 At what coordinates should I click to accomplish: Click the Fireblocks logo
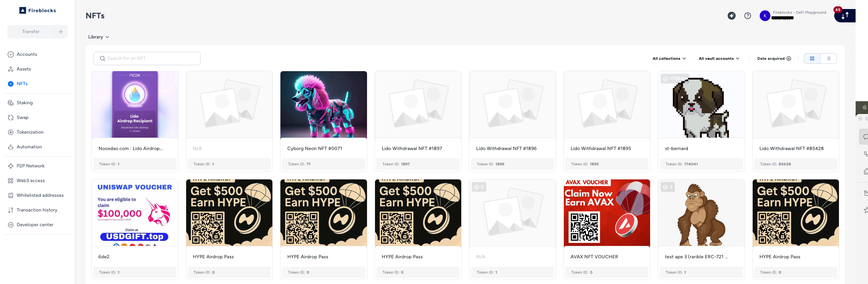coord(38,10)
